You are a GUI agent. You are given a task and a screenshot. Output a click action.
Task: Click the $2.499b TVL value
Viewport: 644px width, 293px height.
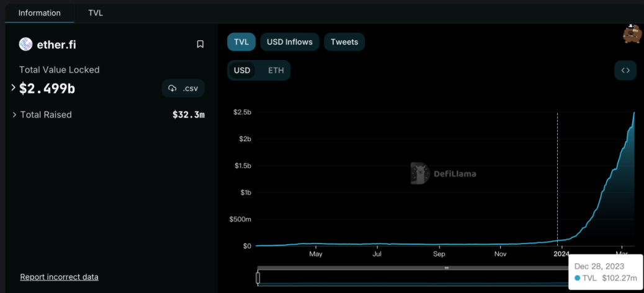click(47, 89)
